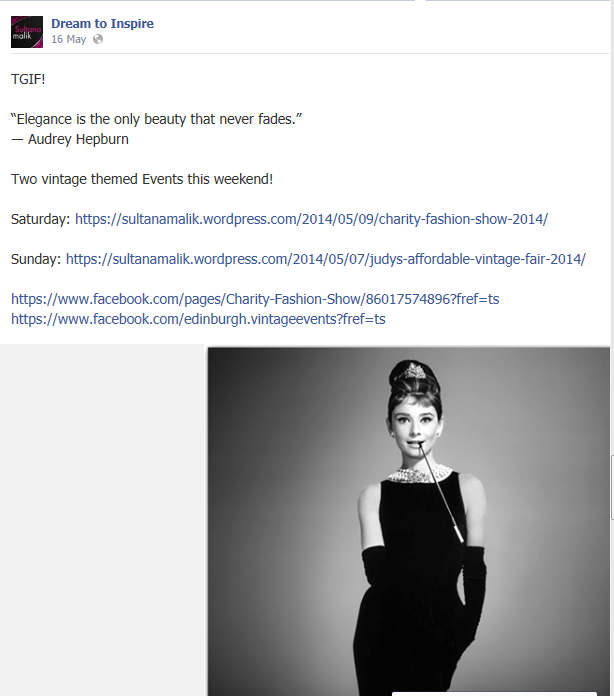Open the Sunday judys-affordable-vintage-fair-2014 link
Image resolution: width=614 pixels, height=696 pixels.
(325, 259)
